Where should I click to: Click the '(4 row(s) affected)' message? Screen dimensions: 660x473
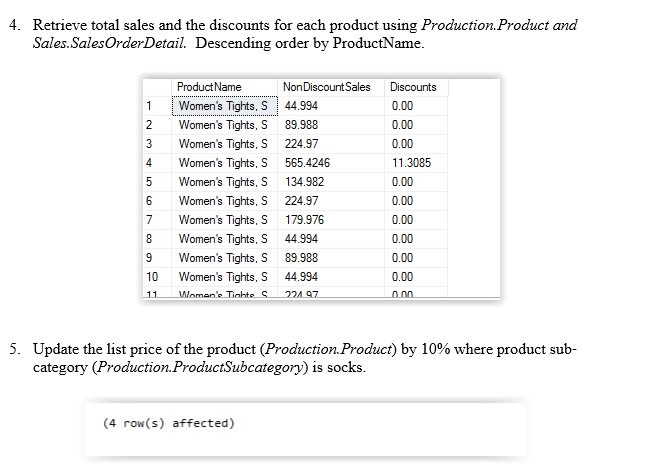point(168,423)
